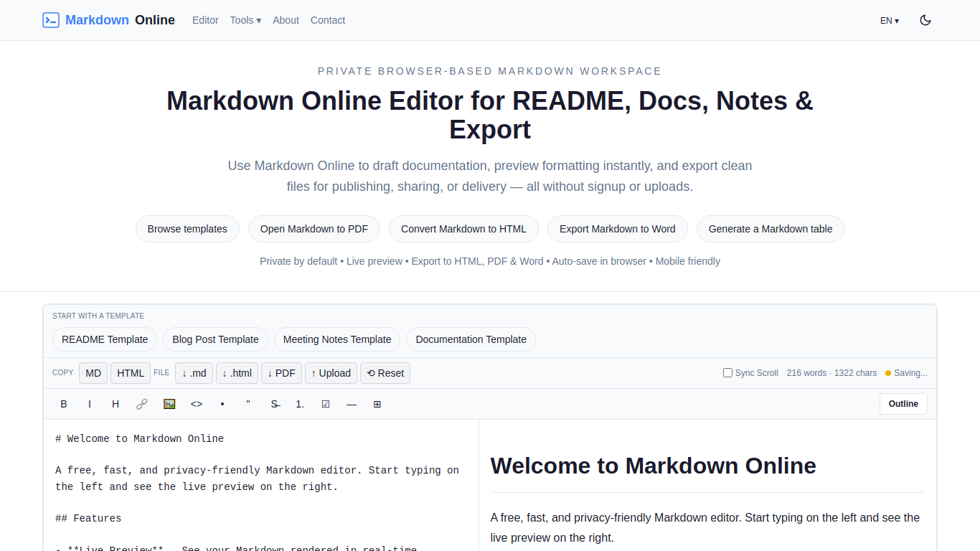This screenshot has height=551, width=980.
Task: Click the preview heading Welcome to Markdown Online
Action: click(653, 466)
